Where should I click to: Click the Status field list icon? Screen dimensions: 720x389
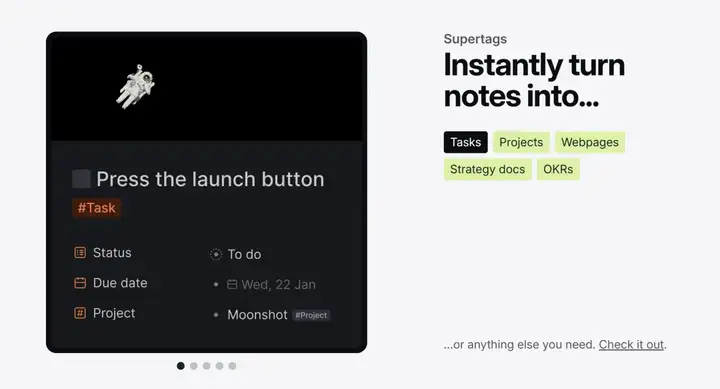click(x=80, y=253)
